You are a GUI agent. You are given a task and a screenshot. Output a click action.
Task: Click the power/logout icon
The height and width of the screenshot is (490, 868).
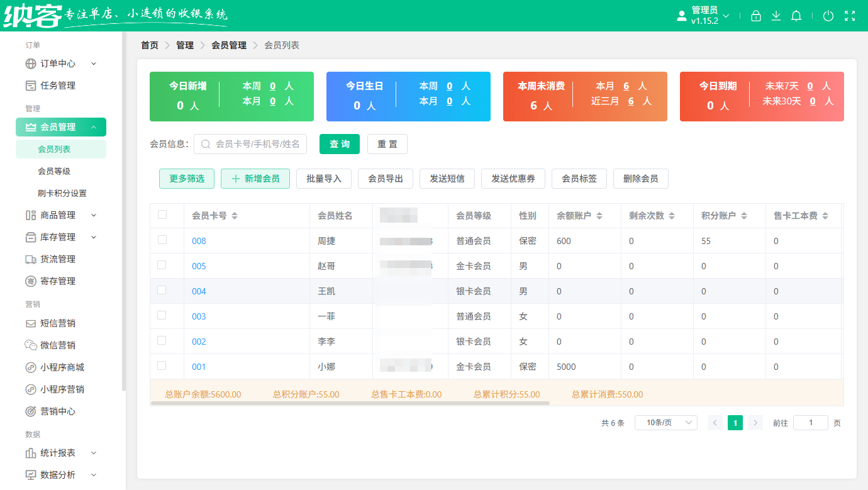(828, 16)
